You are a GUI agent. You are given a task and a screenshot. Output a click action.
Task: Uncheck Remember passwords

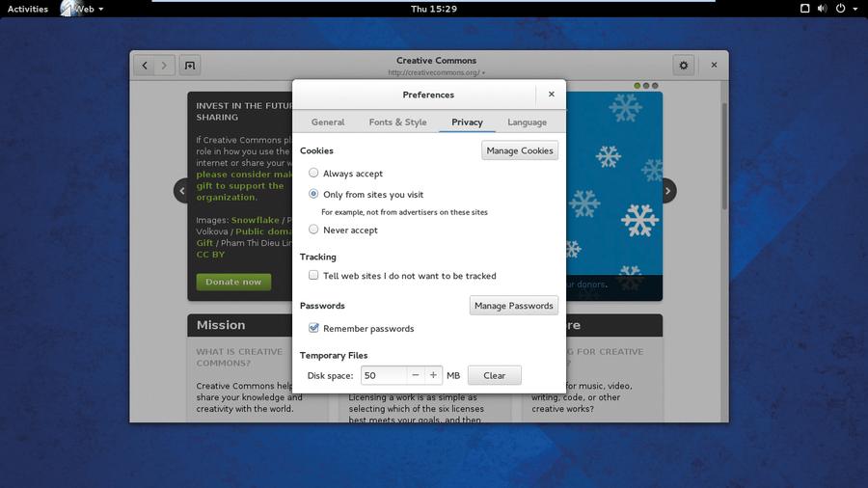(x=313, y=328)
